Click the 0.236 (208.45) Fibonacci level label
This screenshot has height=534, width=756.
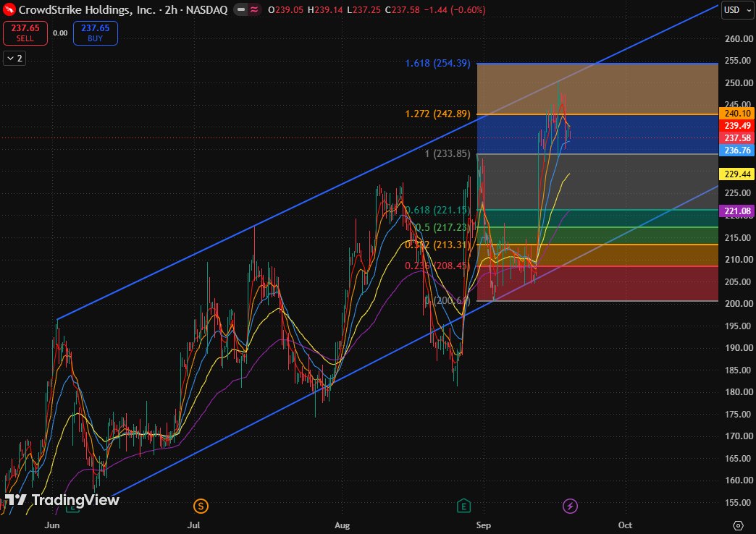(437, 266)
